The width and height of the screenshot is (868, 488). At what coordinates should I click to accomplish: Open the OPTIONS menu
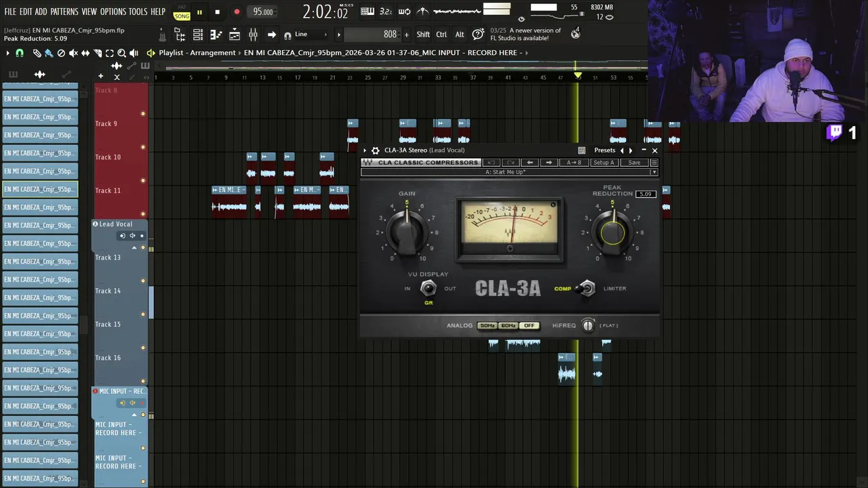click(113, 12)
